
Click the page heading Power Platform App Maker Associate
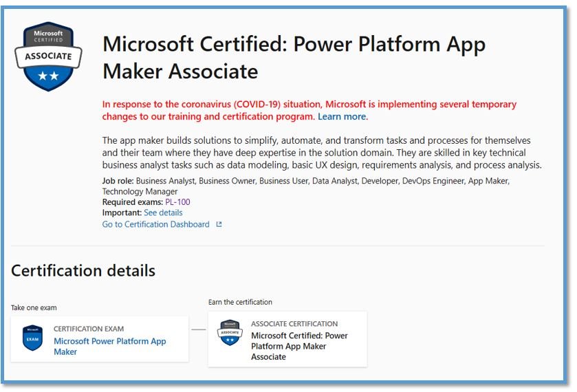[294, 57]
